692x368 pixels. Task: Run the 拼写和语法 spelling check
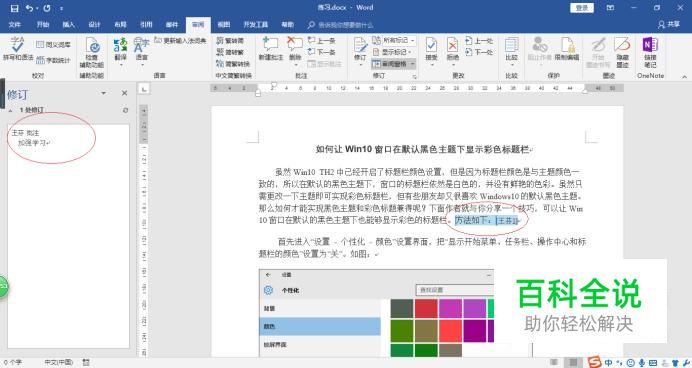pyautogui.click(x=18, y=49)
